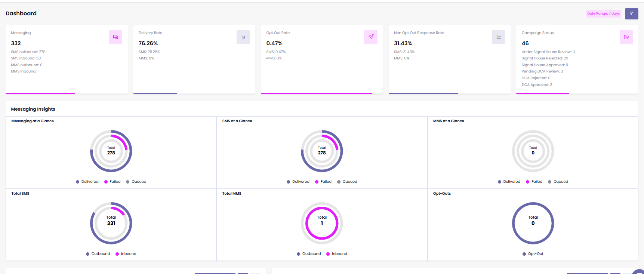Click the Campaign Status flag icon
The width and height of the screenshot is (644, 274).
pyautogui.click(x=626, y=37)
